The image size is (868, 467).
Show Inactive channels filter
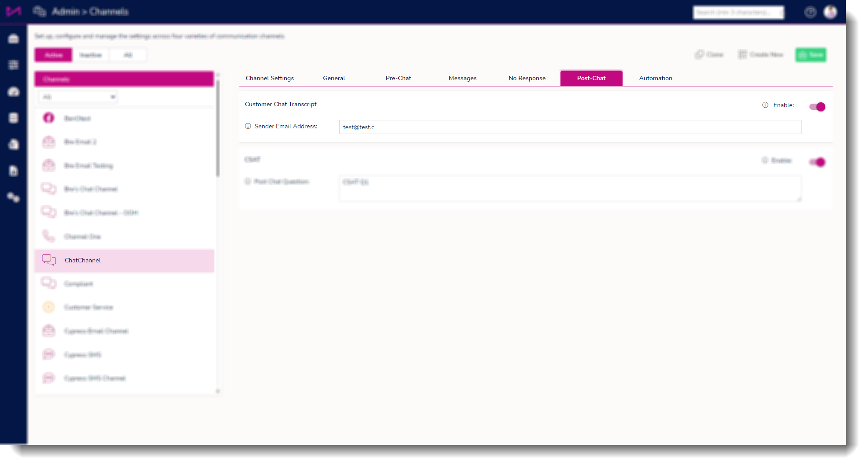pos(91,55)
